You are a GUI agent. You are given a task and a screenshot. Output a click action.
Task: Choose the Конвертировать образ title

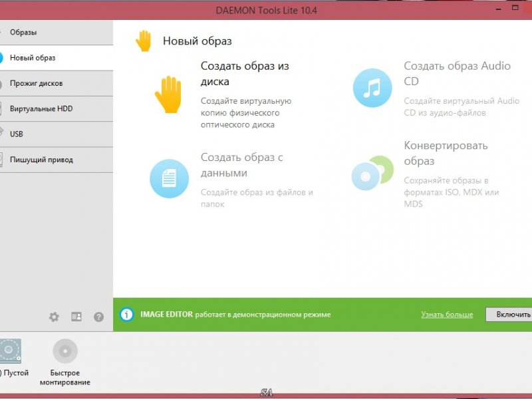[x=446, y=153]
